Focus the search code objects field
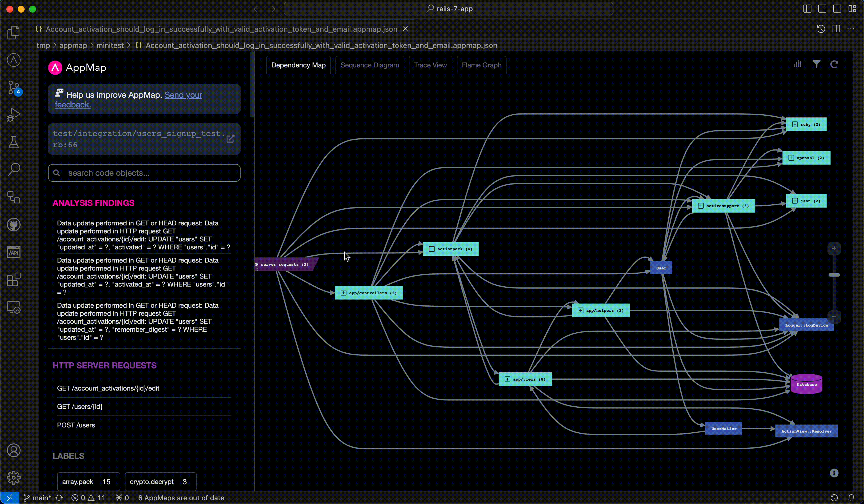864x504 pixels. point(144,173)
